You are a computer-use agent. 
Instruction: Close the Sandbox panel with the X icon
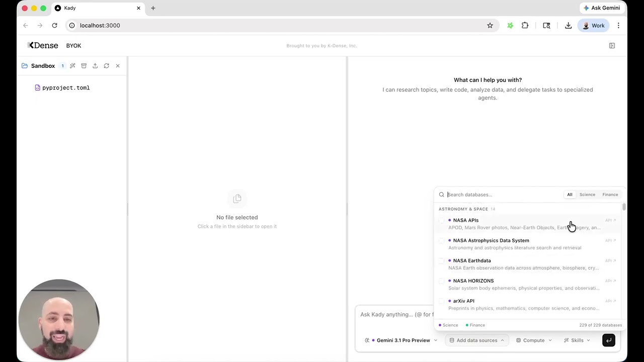point(118,66)
